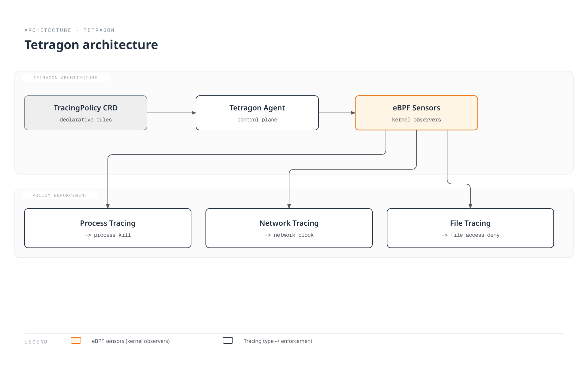
Task: Select the TracingPolicy CRD node
Action: pyautogui.click(x=86, y=113)
